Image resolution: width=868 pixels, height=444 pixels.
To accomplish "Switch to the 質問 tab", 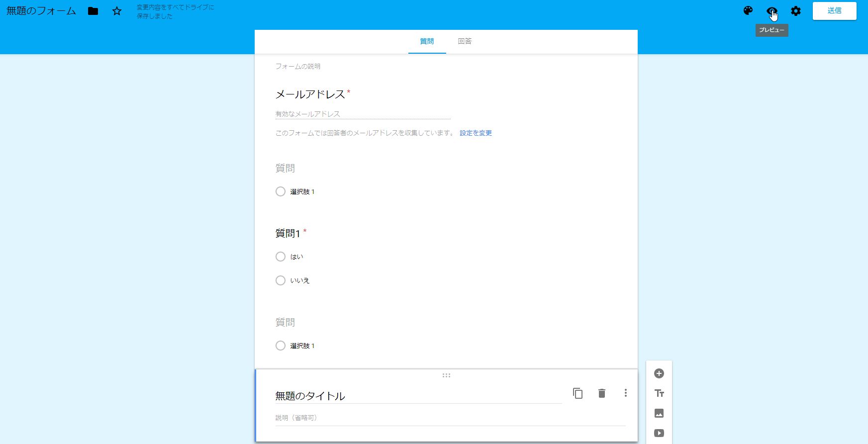I will [x=427, y=41].
